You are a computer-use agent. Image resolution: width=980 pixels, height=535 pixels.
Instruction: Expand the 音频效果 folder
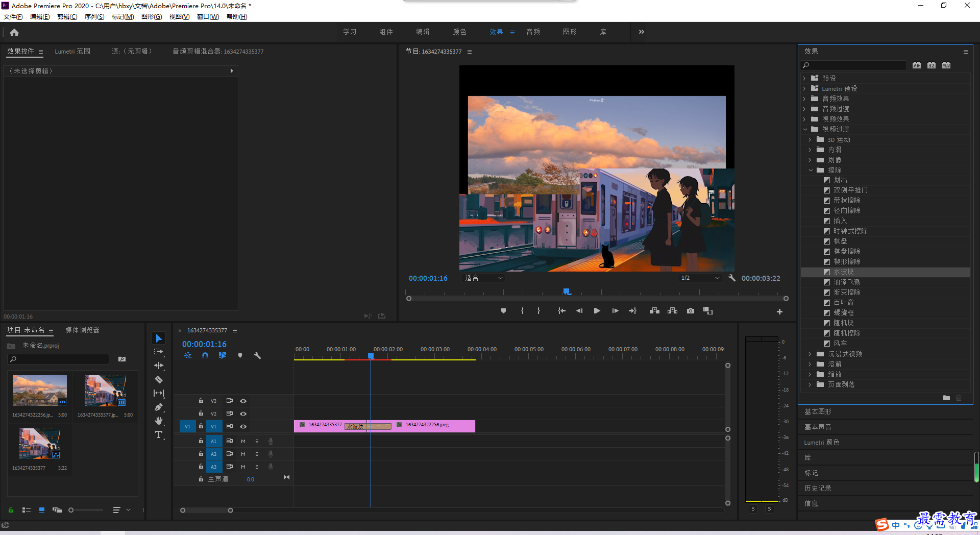coord(804,99)
